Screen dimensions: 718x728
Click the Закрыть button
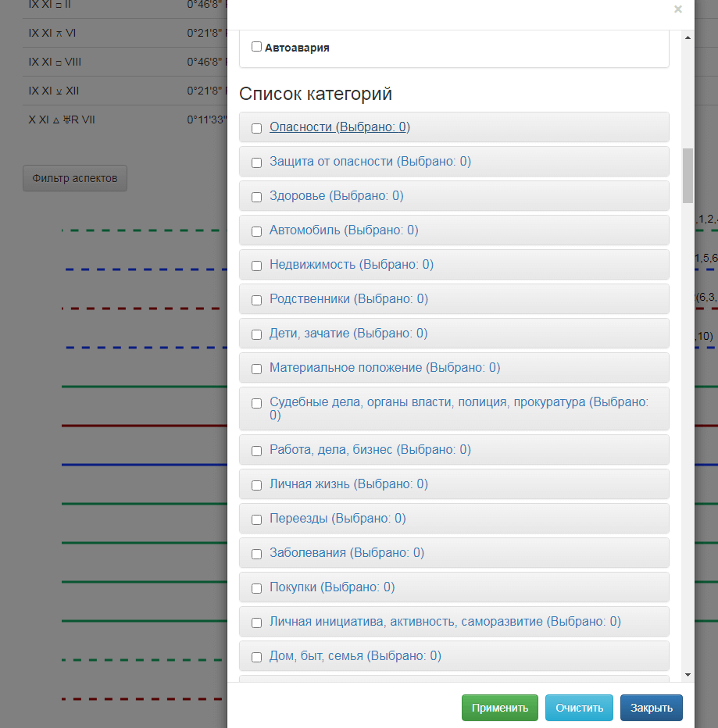pyautogui.click(x=651, y=708)
